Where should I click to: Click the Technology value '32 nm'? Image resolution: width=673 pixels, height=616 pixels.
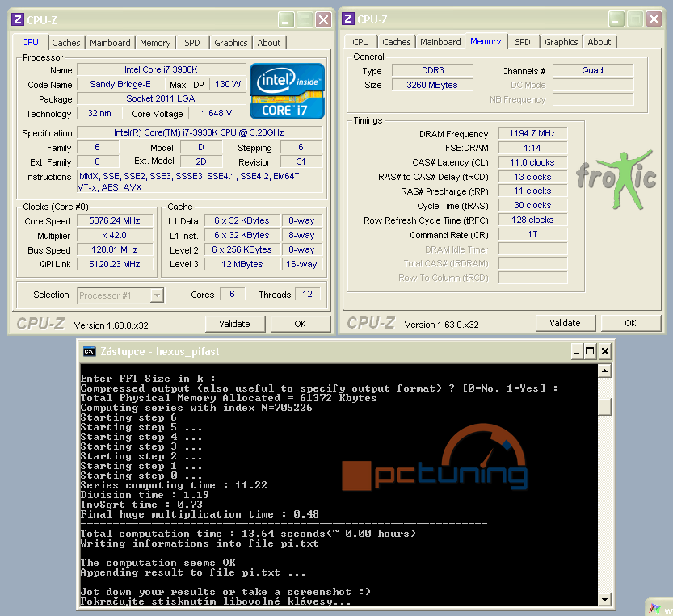(99, 113)
